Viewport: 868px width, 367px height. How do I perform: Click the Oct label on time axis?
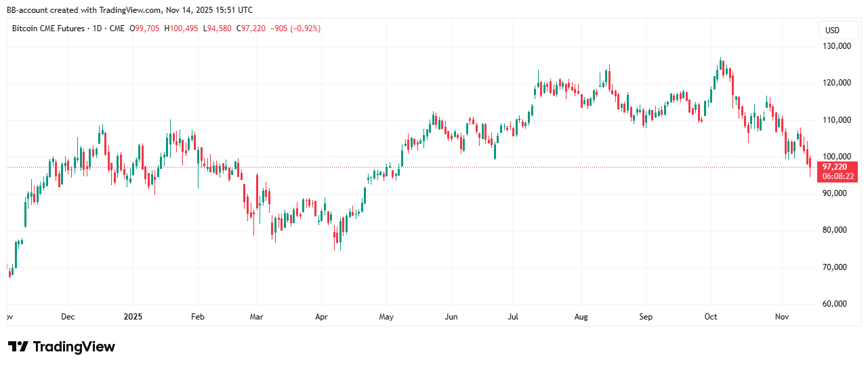coord(711,317)
